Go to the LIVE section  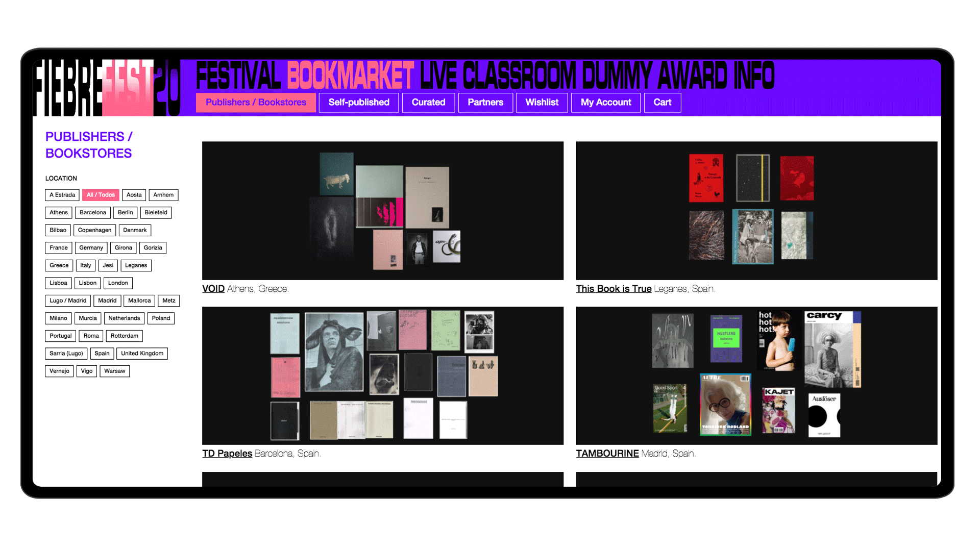click(x=439, y=76)
